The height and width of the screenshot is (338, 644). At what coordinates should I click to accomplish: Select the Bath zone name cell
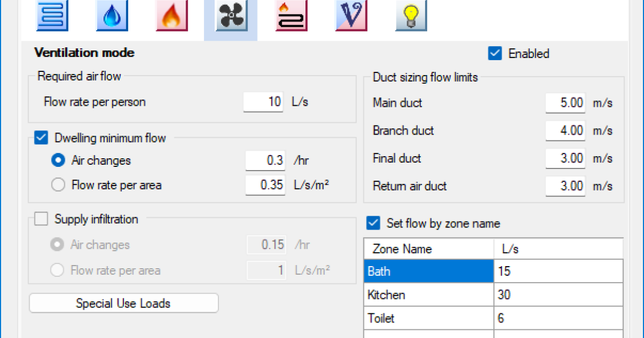428,271
